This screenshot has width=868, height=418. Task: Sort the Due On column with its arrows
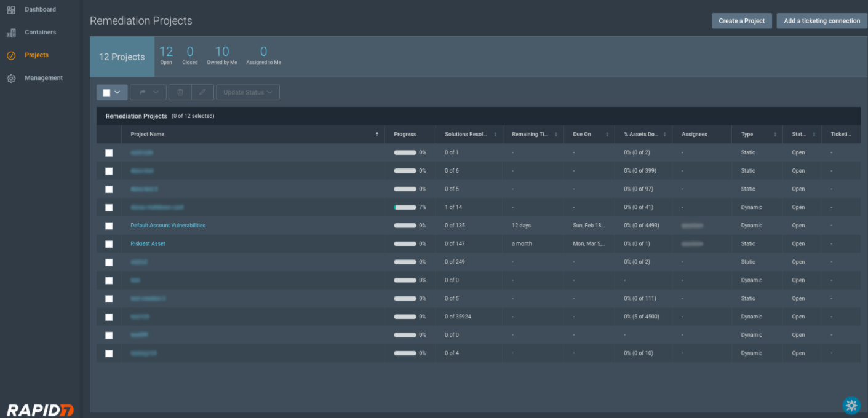coord(607,134)
